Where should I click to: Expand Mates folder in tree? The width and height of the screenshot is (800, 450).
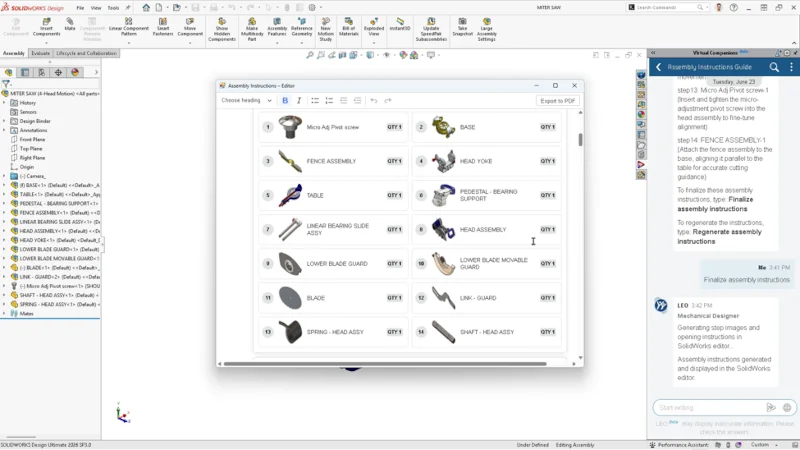4,313
